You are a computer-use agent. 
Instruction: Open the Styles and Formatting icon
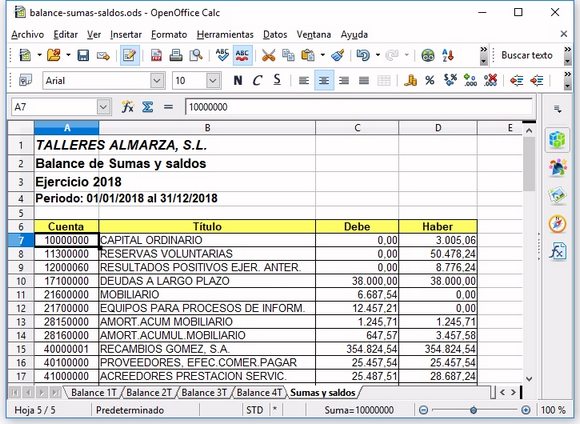click(x=25, y=80)
